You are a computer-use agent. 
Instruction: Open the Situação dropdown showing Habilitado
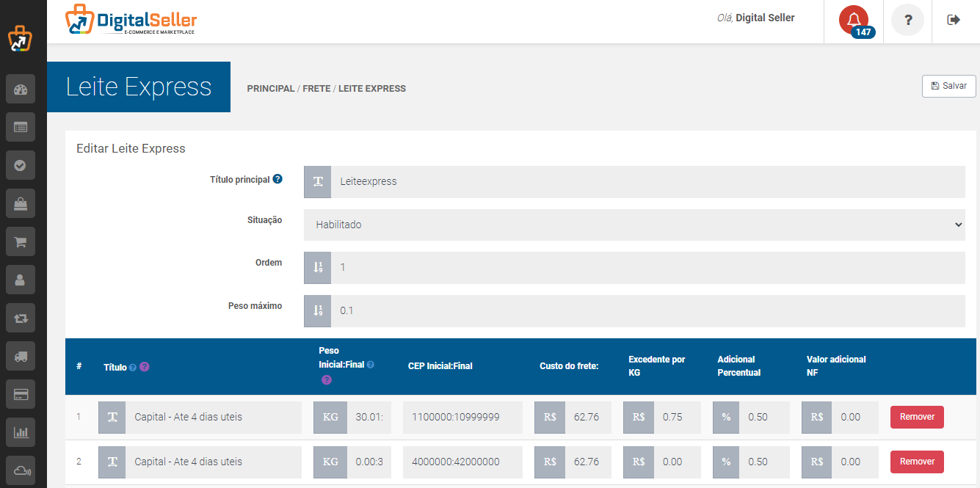tap(634, 225)
